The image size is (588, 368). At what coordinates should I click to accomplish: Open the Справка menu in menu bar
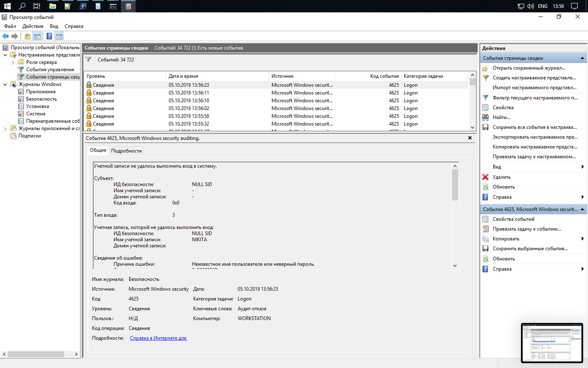(74, 26)
